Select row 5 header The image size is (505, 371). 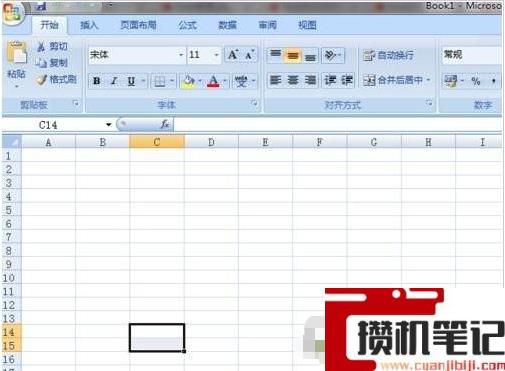(x=11, y=210)
